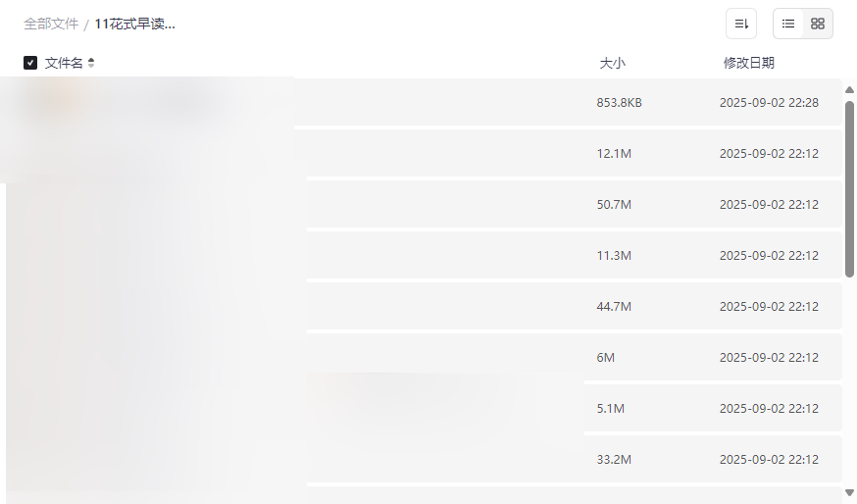Switch to grid view layout
The width and height of the screenshot is (857, 504).
pyautogui.click(x=818, y=24)
